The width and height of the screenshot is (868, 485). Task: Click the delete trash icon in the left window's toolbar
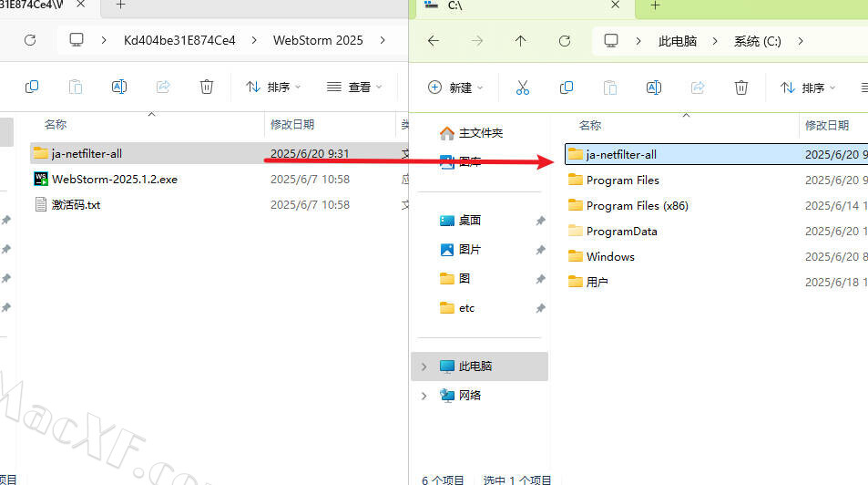tap(207, 87)
